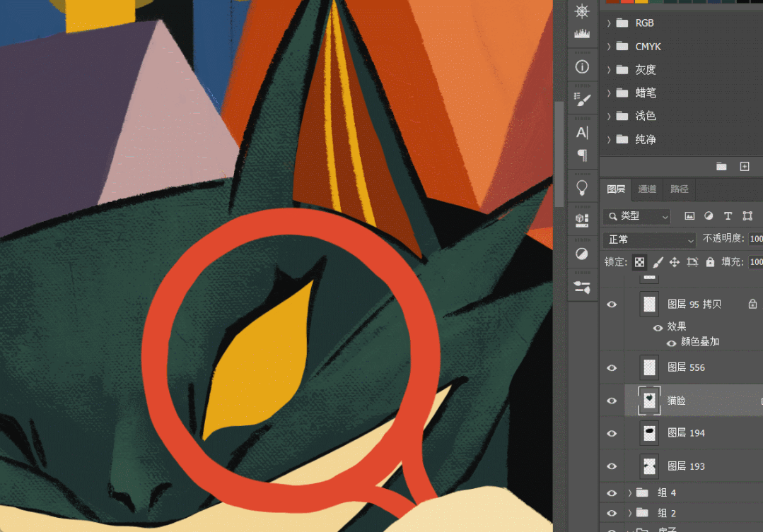The image size is (763, 532).
Task: Toggle lock position move button
Action: click(675, 263)
